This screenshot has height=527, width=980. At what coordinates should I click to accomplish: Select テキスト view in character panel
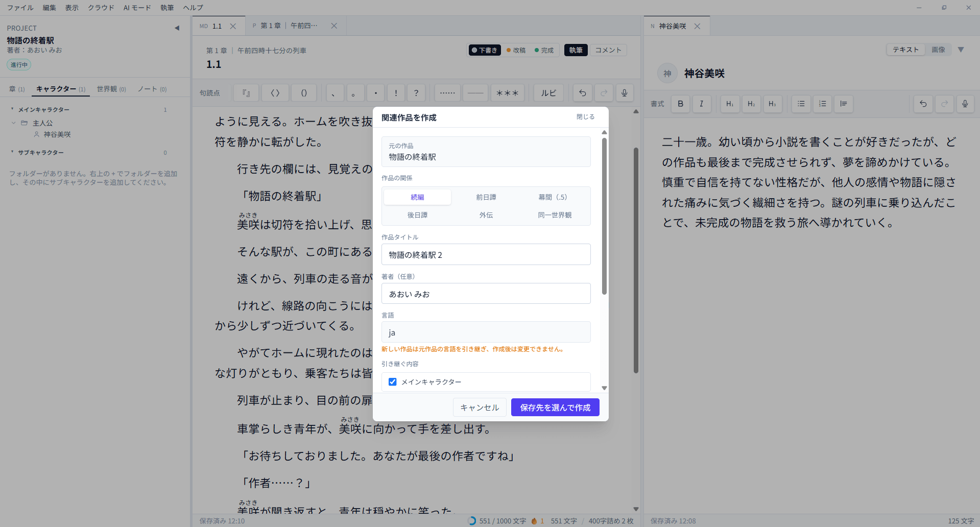pyautogui.click(x=905, y=50)
